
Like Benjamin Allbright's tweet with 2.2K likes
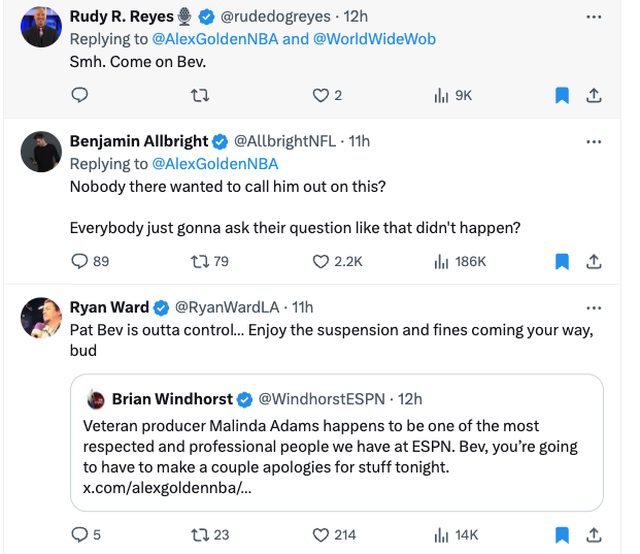pos(321,261)
